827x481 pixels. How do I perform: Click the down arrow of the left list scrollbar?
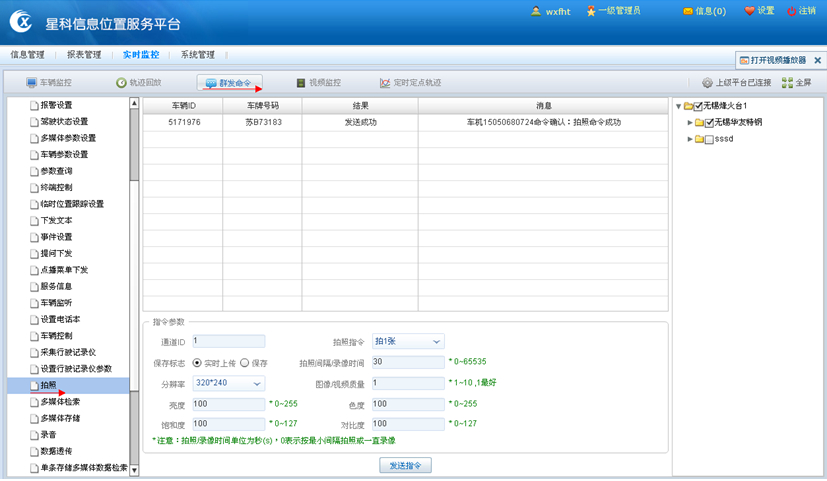point(134,470)
